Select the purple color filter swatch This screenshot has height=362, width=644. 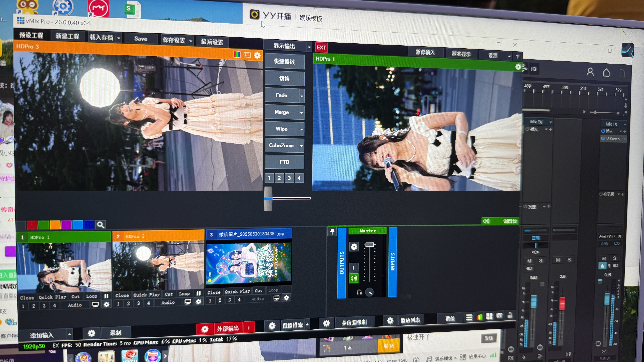[67, 225]
